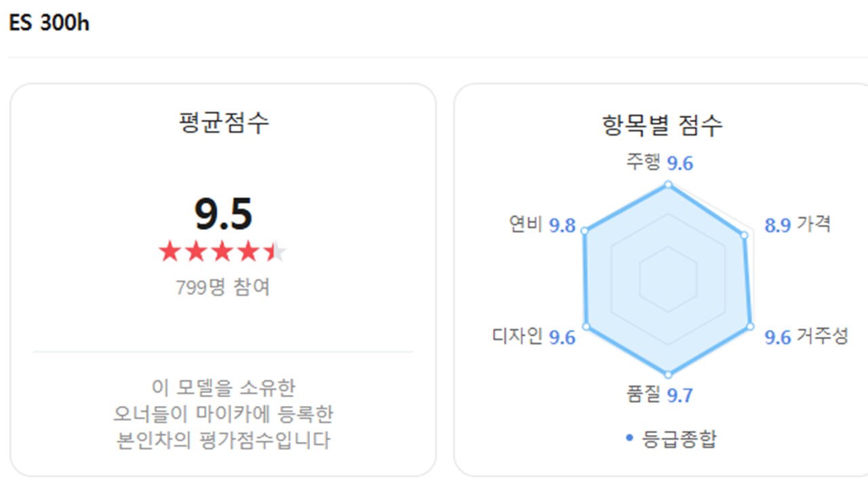The image size is (868, 488).
Task: Click the 항목별 점수 card heading
Action: (662, 125)
